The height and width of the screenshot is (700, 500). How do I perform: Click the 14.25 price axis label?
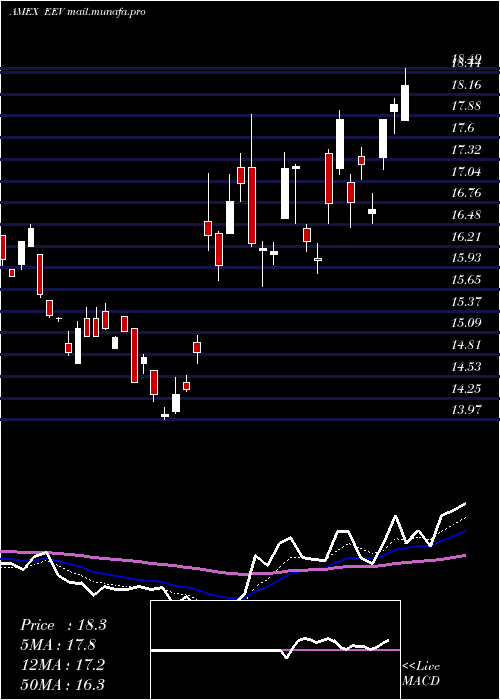(x=466, y=389)
